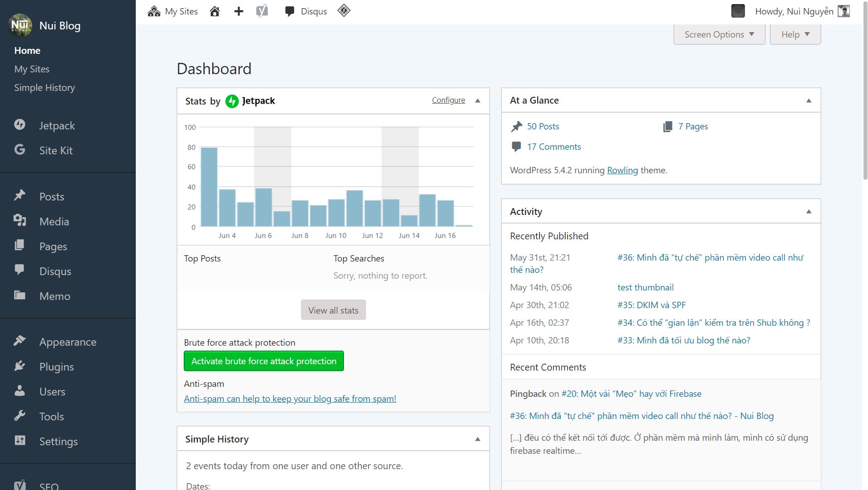This screenshot has width=868, height=490.
Task: Select Home in the sidebar submenu
Action: pos(27,50)
